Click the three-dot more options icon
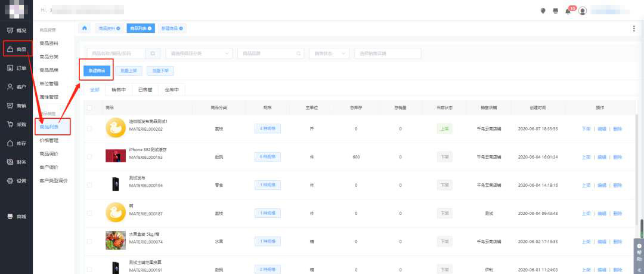This screenshot has height=274, width=644. tap(633, 28)
